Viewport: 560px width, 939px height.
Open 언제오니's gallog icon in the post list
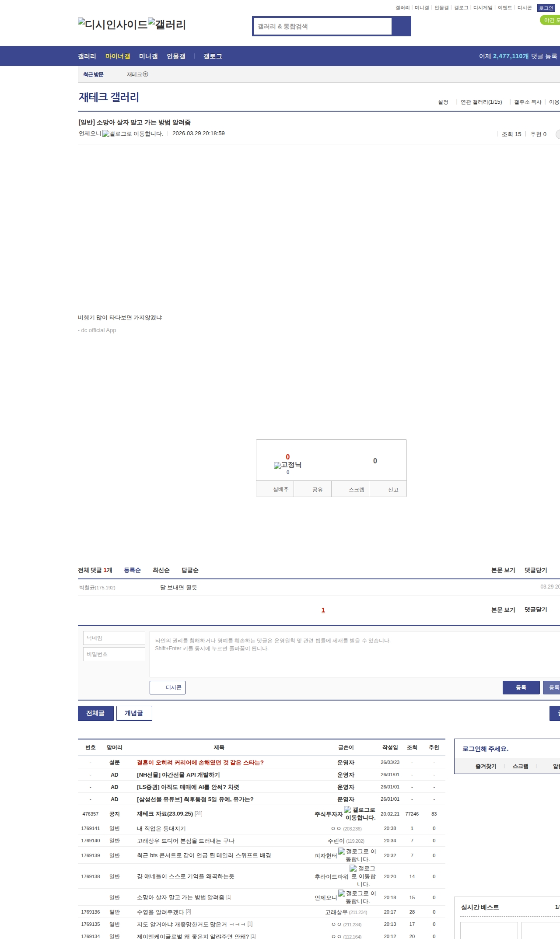click(357, 897)
